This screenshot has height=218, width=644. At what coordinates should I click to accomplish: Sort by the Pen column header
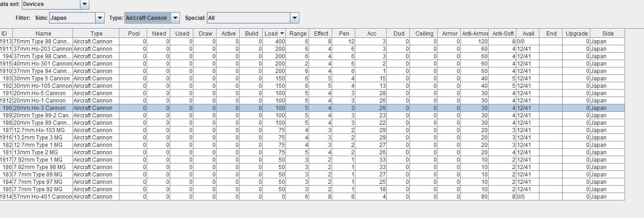click(x=344, y=34)
